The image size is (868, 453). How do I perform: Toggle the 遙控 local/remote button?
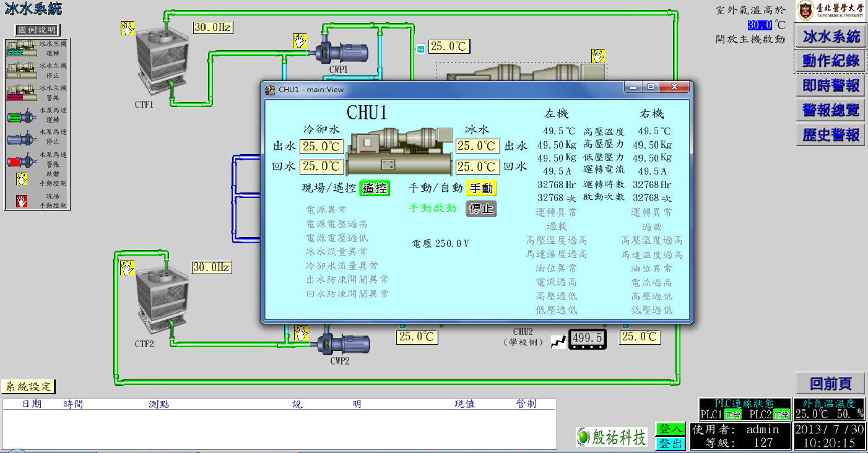(375, 188)
